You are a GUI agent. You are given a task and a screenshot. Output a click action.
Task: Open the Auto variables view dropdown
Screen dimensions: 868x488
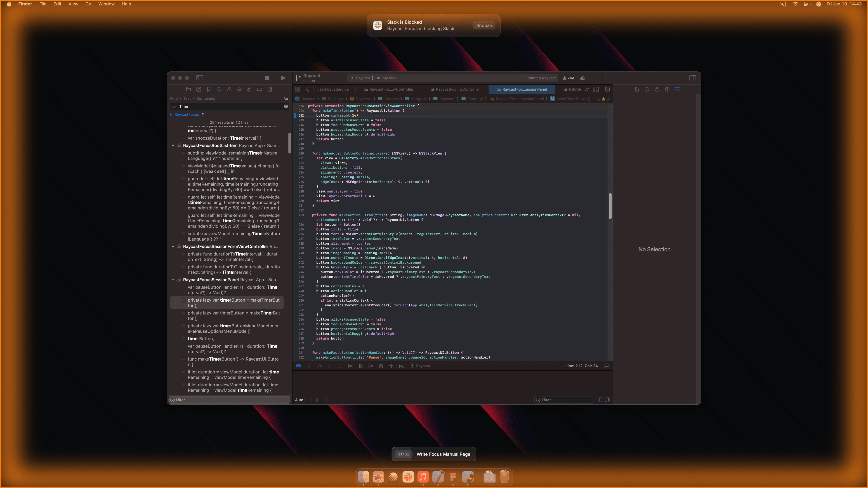(x=301, y=400)
